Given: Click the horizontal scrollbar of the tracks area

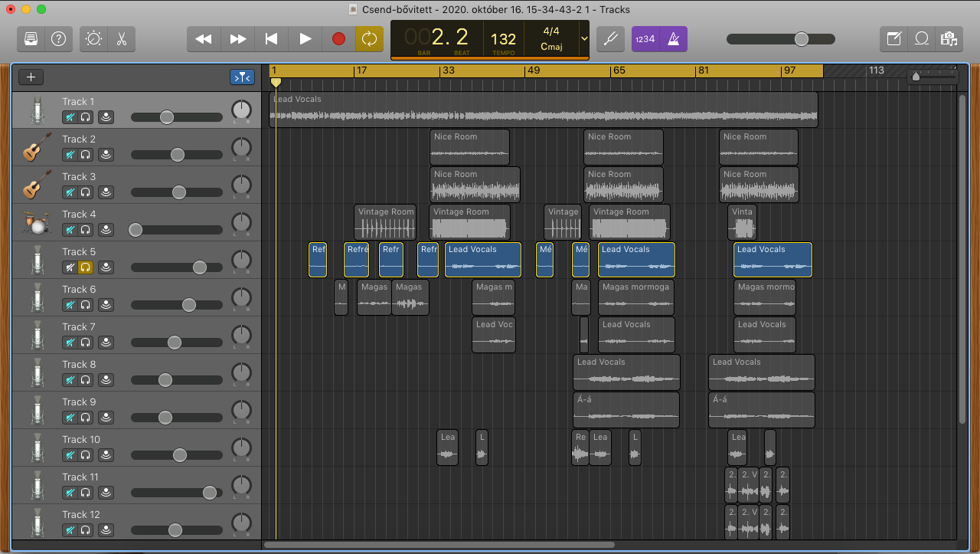Looking at the screenshot, I should coord(439,546).
